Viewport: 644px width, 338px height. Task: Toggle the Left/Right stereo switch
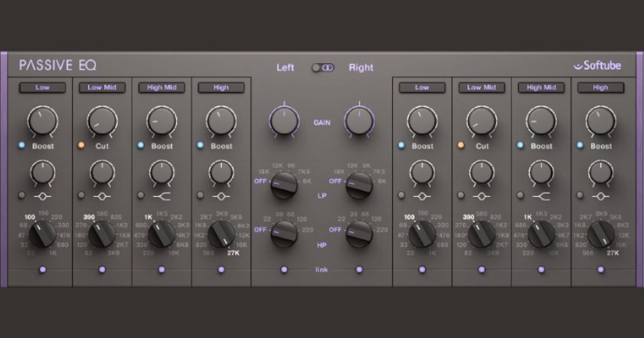[323, 68]
